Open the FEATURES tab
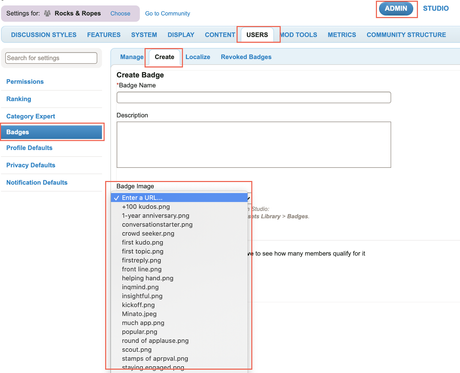The image size is (460, 373). (104, 35)
